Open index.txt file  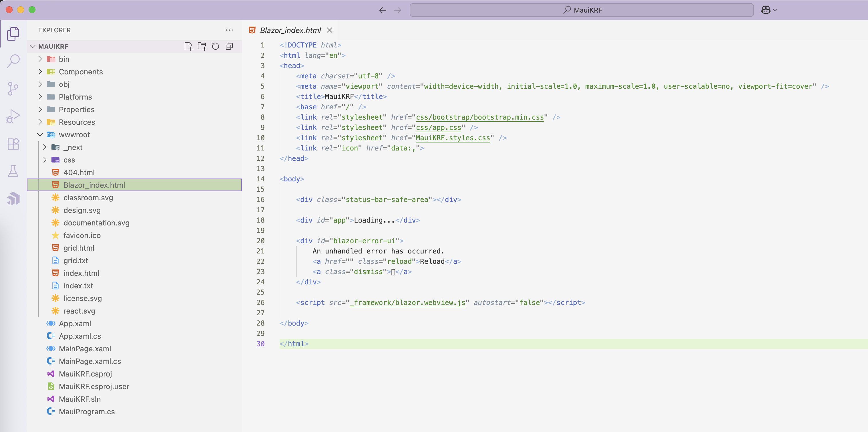134,286
